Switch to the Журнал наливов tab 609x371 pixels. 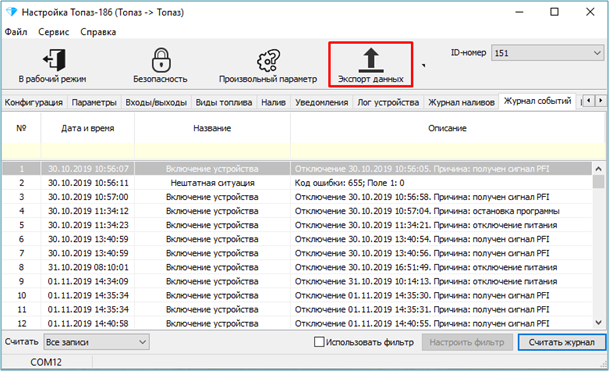461,103
